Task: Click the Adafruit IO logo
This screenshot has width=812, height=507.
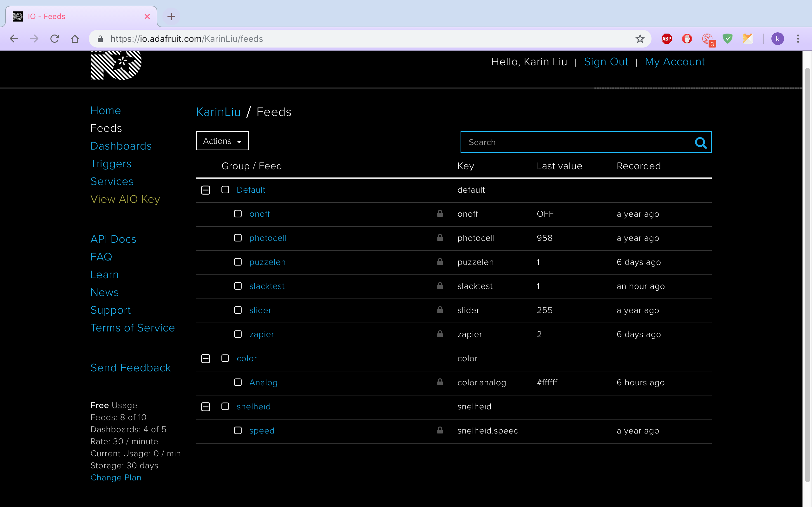Action: (x=116, y=65)
